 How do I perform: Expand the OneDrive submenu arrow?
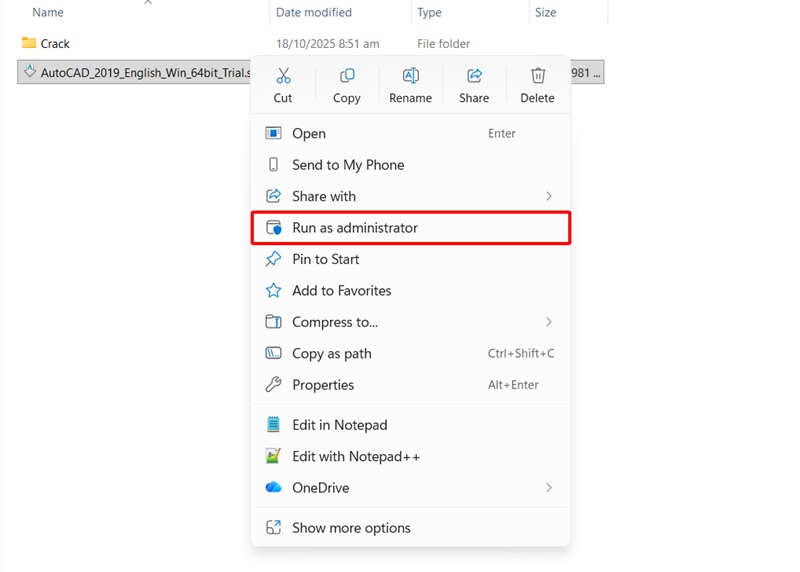click(549, 488)
